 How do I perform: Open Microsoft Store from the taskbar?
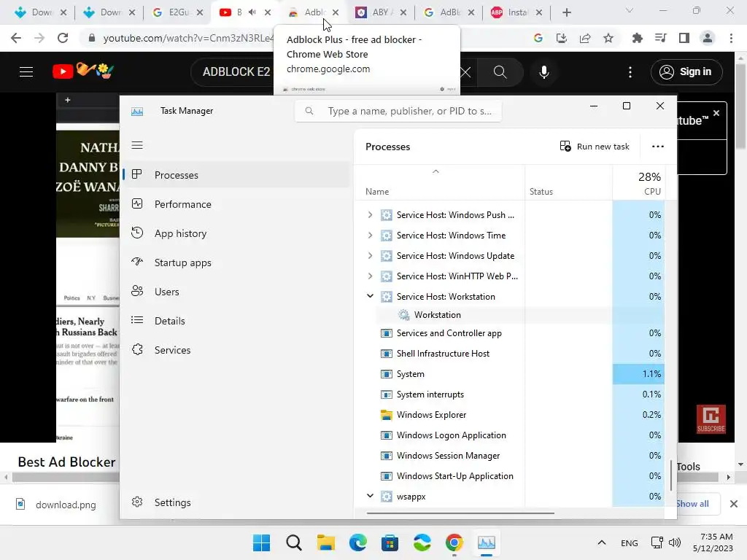390,542
